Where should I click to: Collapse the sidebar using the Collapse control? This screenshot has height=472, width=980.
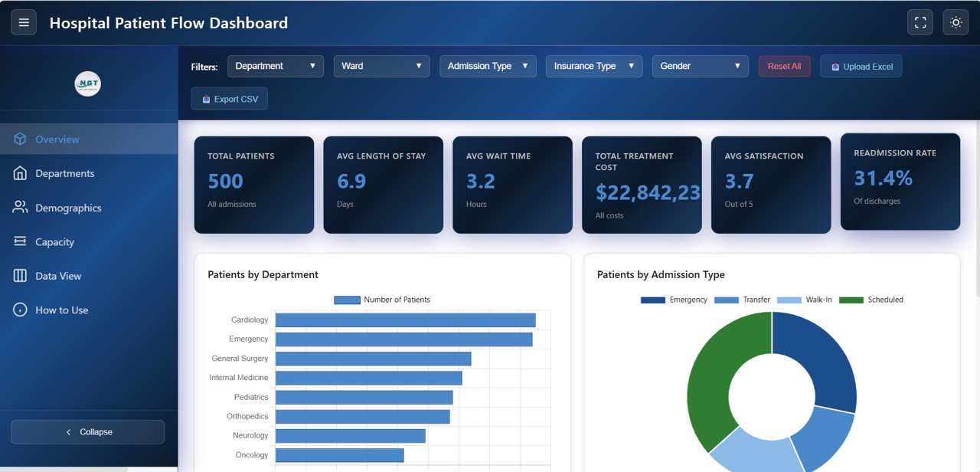pos(87,431)
